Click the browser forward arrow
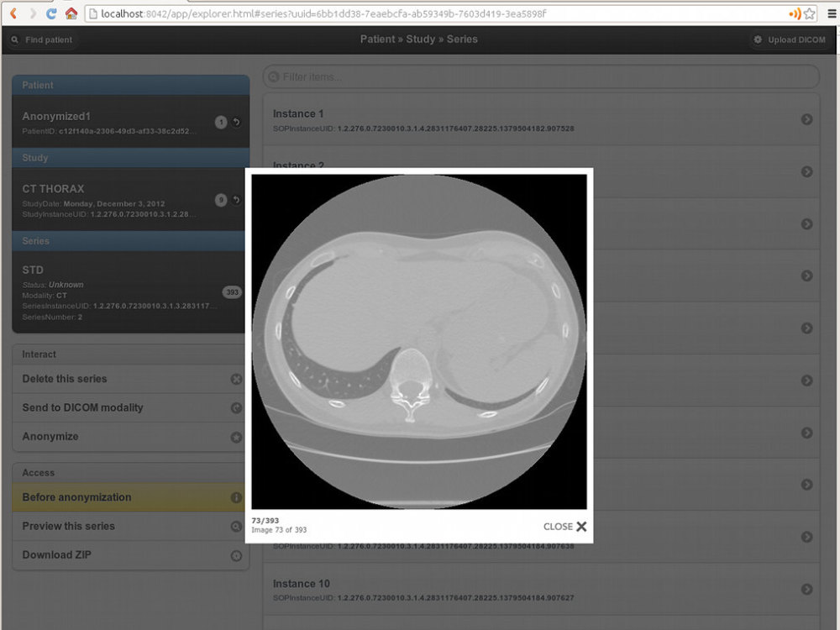840x630 pixels. coord(33,13)
